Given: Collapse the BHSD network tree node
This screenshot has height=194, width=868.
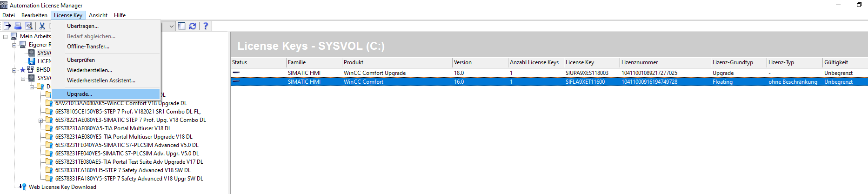Looking at the screenshot, I should pyautogui.click(x=14, y=70).
